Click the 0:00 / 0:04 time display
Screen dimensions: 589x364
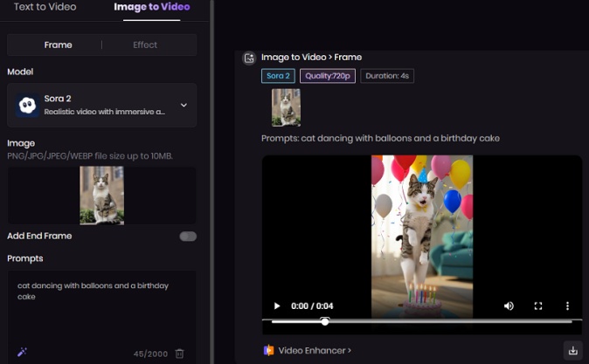click(x=312, y=306)
